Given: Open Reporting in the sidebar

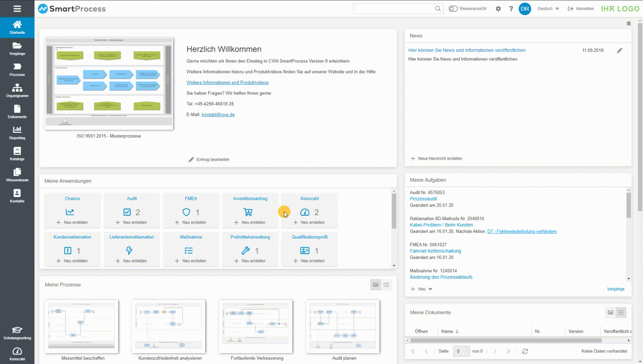Looking at the screenshot, I should pyautogui.click(x=17, y=133).
